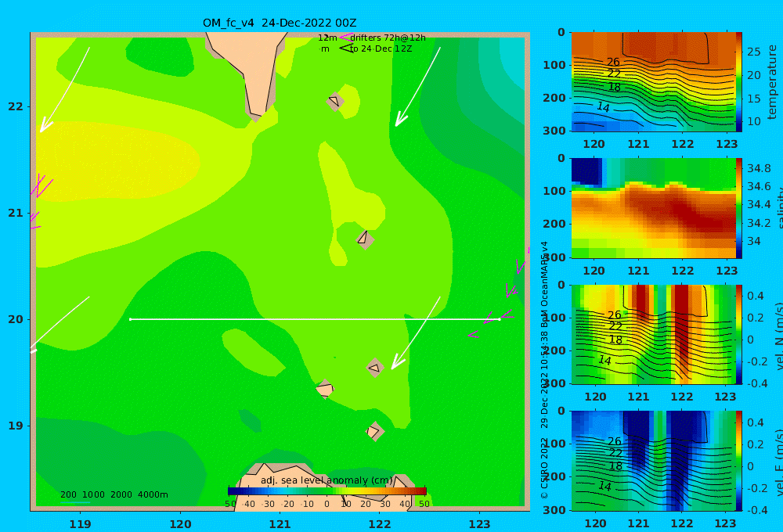783x532 pixels.
Task: Click the magenta drifter legend arrow
Action: tap(345, 38)
